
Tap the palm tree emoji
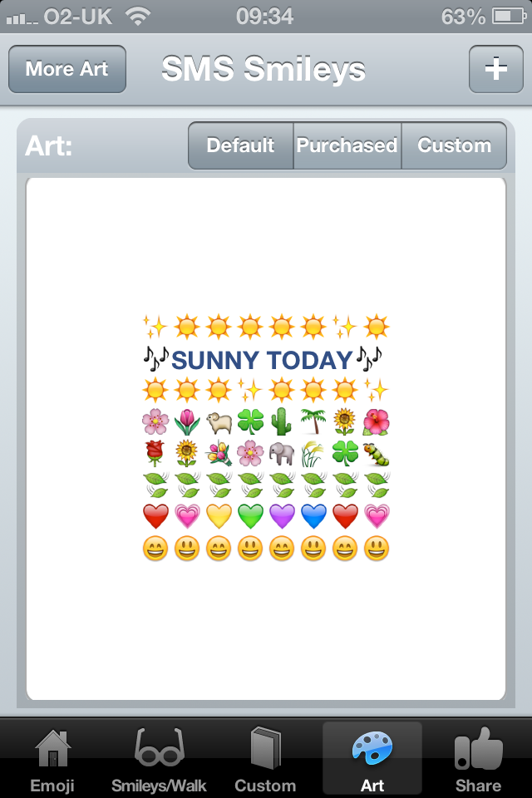tap(313, 422)
